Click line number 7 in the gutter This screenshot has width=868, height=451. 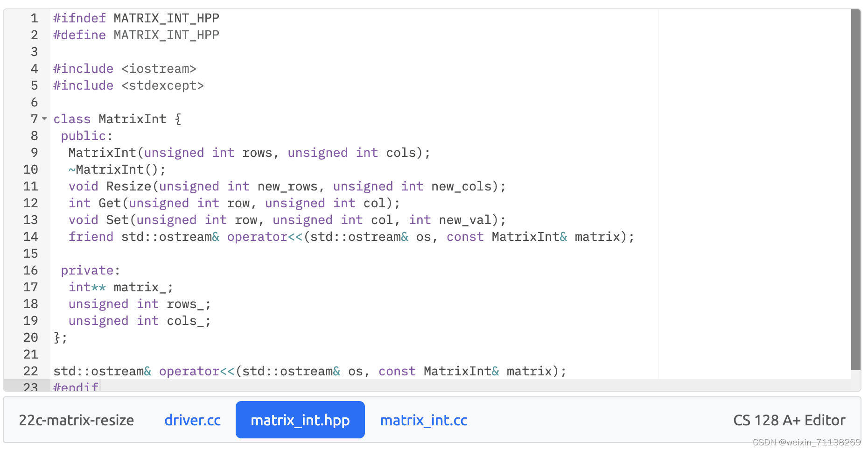[34, 119]
